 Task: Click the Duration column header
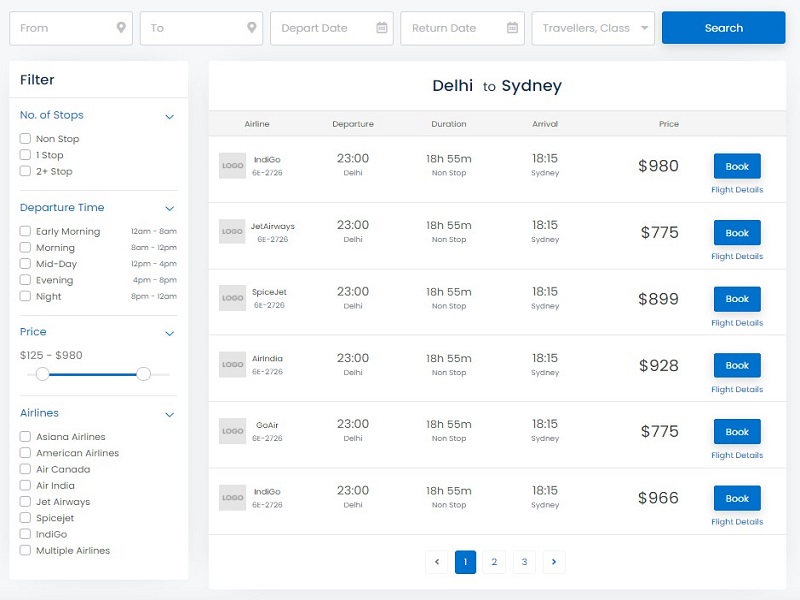(448, 124)
